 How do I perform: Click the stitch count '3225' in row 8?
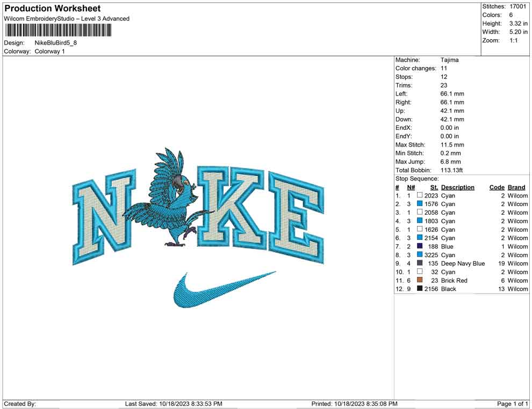click(x=431, y=255)
